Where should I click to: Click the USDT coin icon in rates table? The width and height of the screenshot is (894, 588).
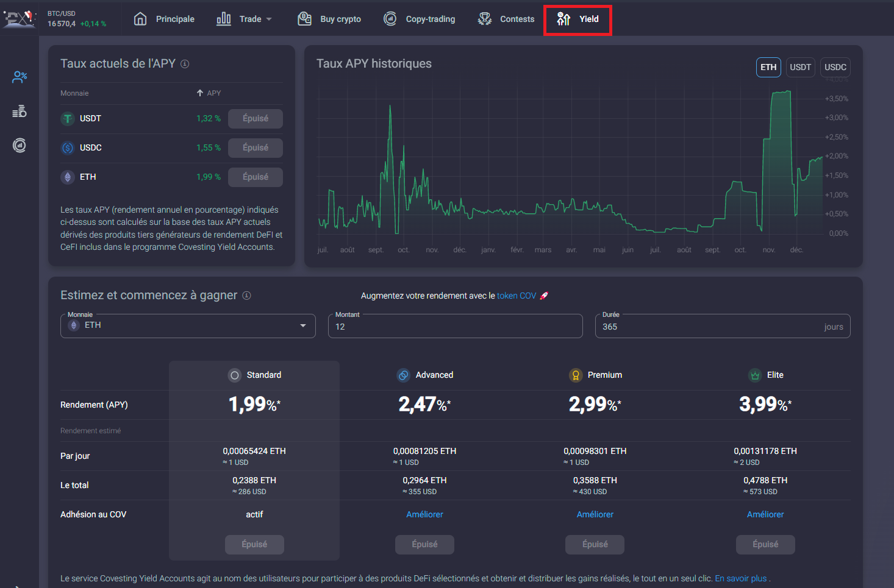tap(68, 119)
